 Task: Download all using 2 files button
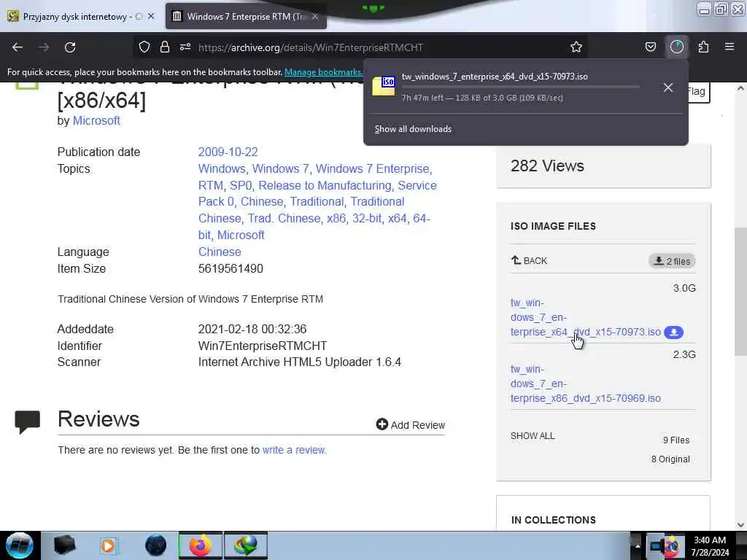click(672, 261)
